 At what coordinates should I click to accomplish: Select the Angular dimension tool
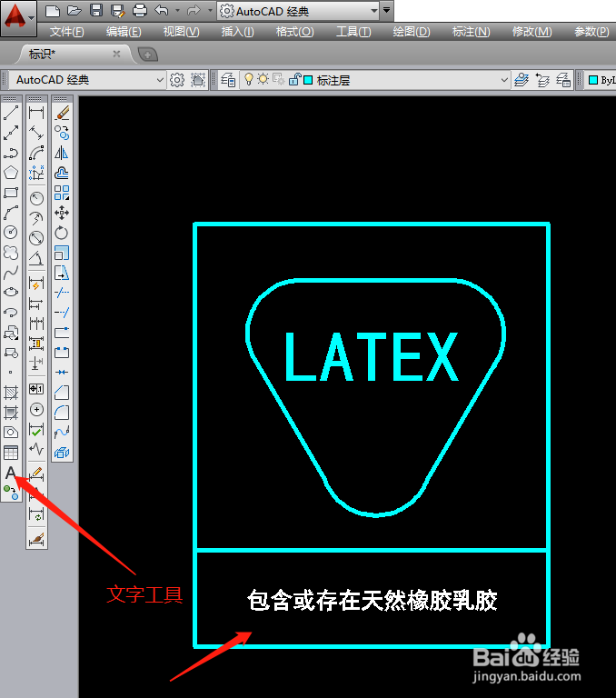click(x=36, y=258)
